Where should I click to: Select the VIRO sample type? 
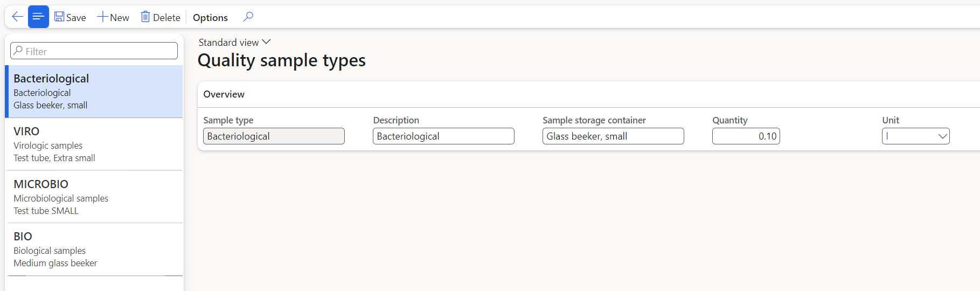coord(94,144)
